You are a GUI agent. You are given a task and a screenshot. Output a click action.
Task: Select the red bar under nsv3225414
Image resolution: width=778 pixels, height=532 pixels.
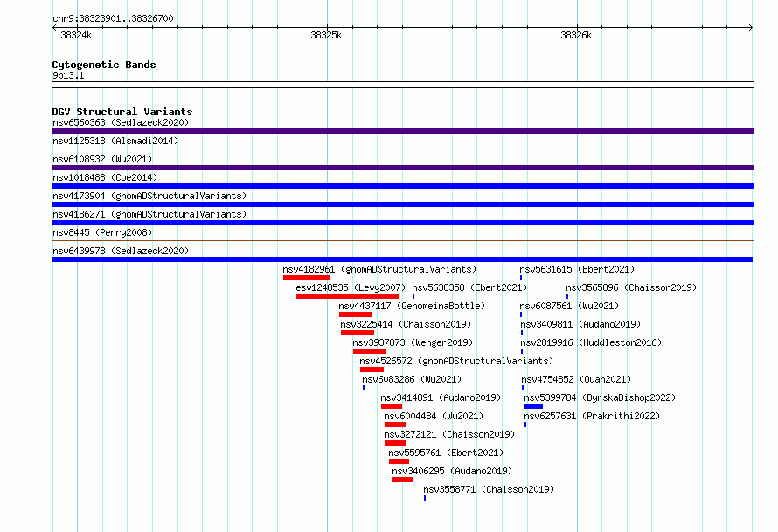pos(358,333)
